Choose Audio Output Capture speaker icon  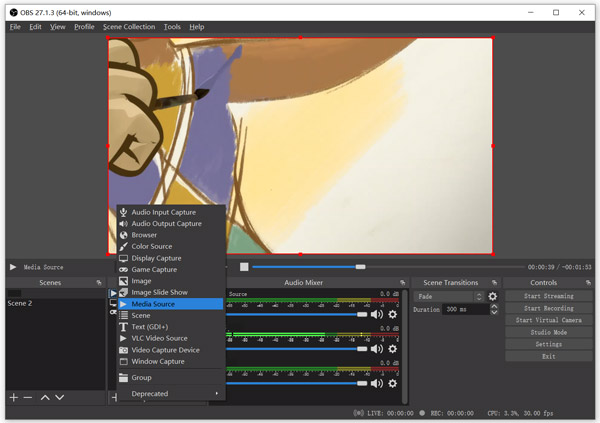pos(123,224)
